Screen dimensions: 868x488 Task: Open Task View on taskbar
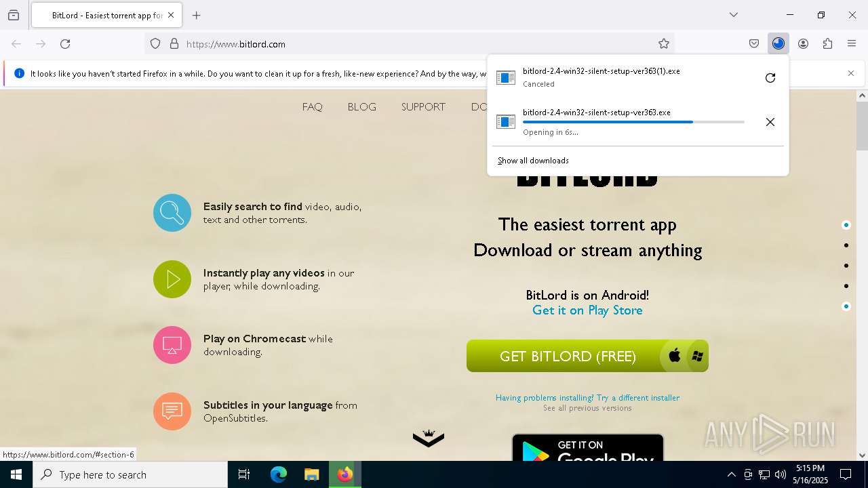click(244, 474)
